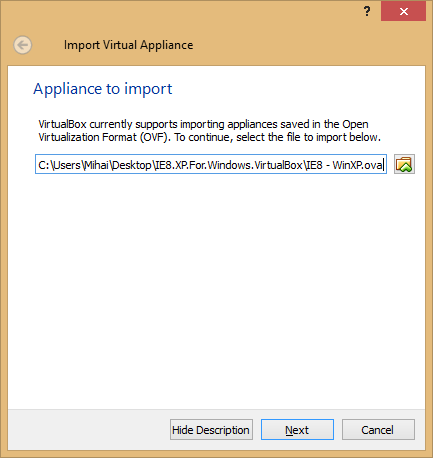Close the Import Virtual Appliance dialog

click(404, 11)
